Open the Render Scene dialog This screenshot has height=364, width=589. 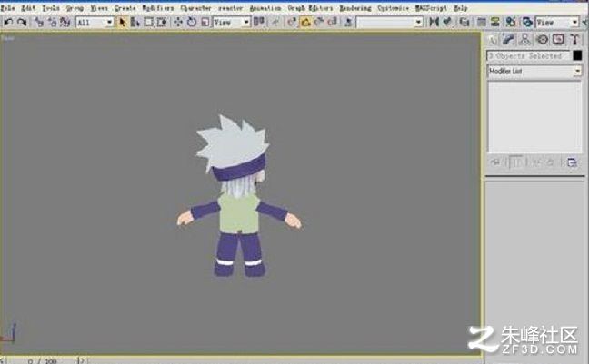tap(527, 22)
